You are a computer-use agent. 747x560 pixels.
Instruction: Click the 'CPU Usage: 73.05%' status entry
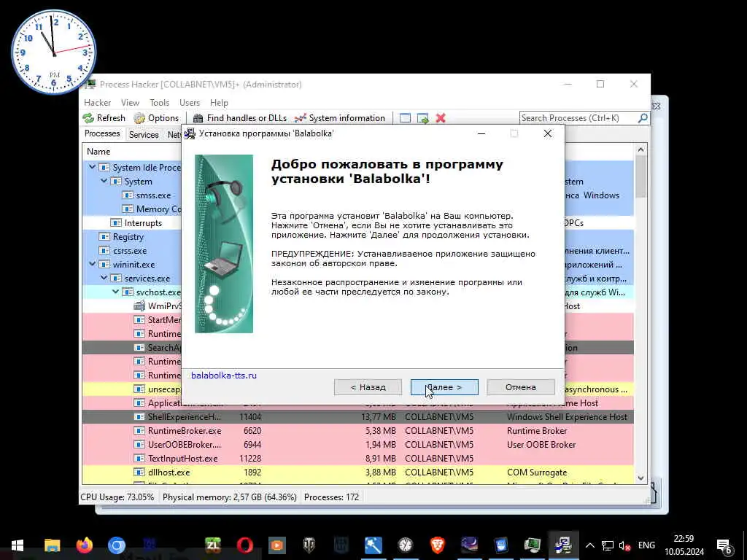coord(117,497)
